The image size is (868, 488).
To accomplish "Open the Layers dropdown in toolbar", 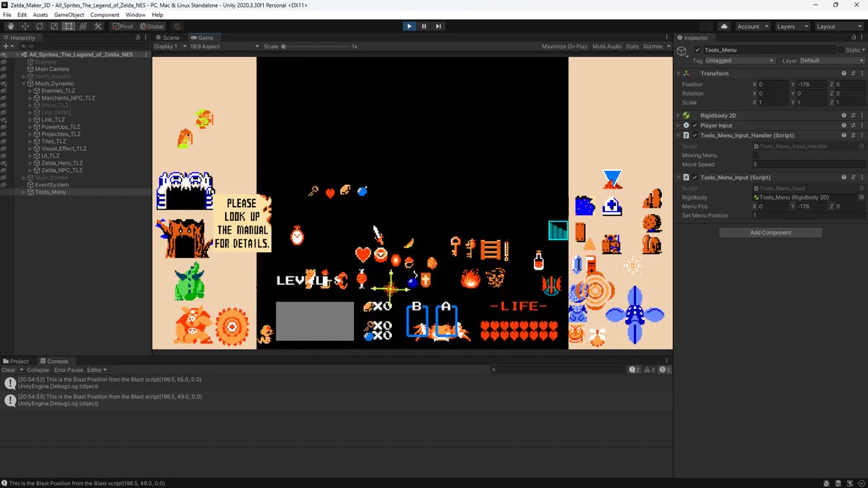I will coord(792,26).
